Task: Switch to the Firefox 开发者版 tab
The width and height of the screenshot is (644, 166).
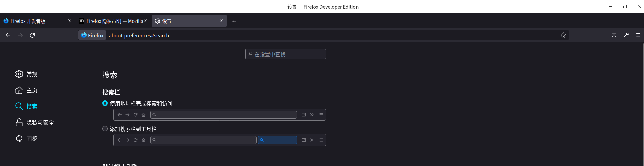Action: (37, 21)
